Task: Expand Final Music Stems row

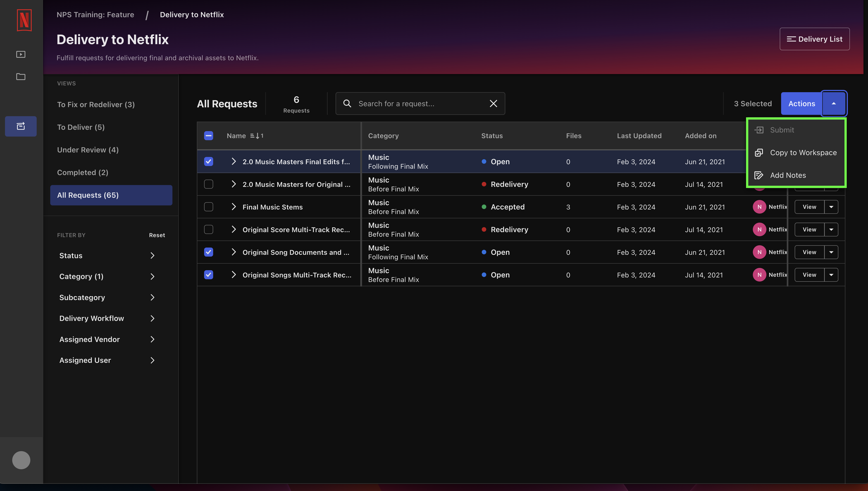Action: (x=234, y=207)
